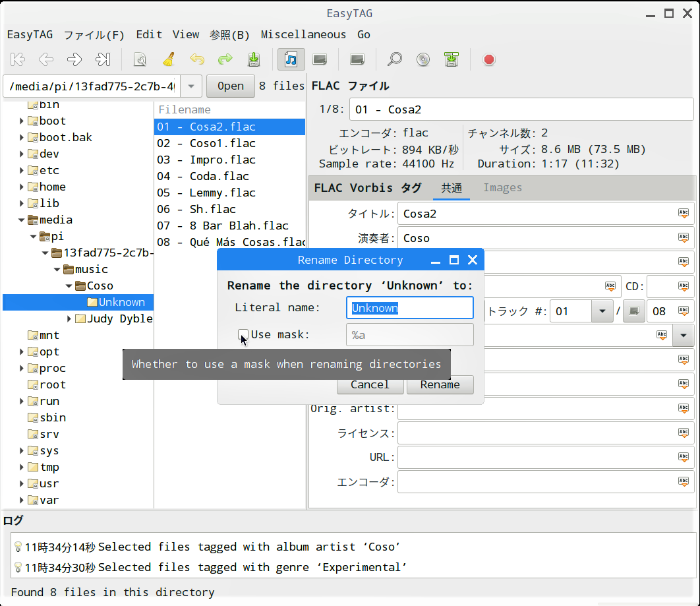
Task: Expand the Judy Dyble folder
Action: (69, 319)
